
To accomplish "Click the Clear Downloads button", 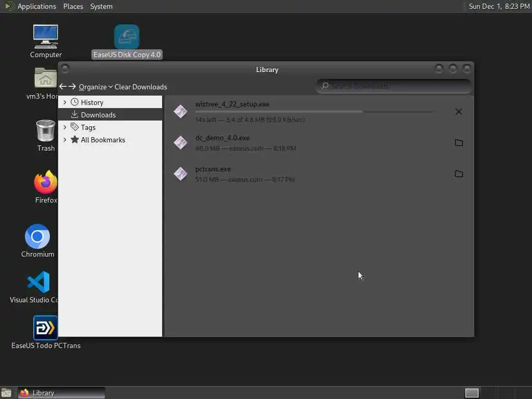I will click(140, 87).
